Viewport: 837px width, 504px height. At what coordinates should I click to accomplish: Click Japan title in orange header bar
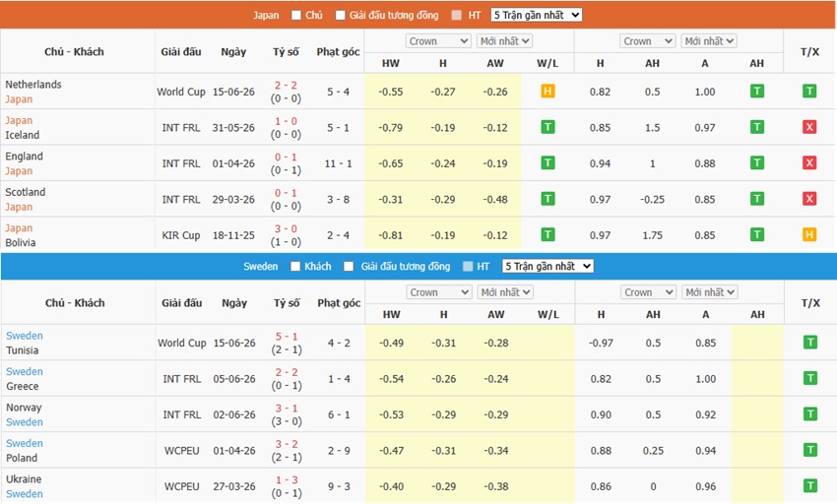[x=266, y=15]
